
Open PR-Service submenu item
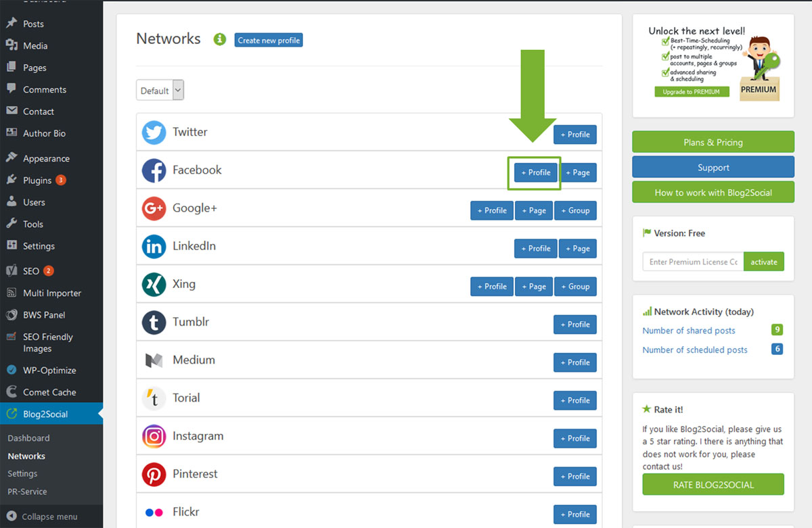(27, 491)
